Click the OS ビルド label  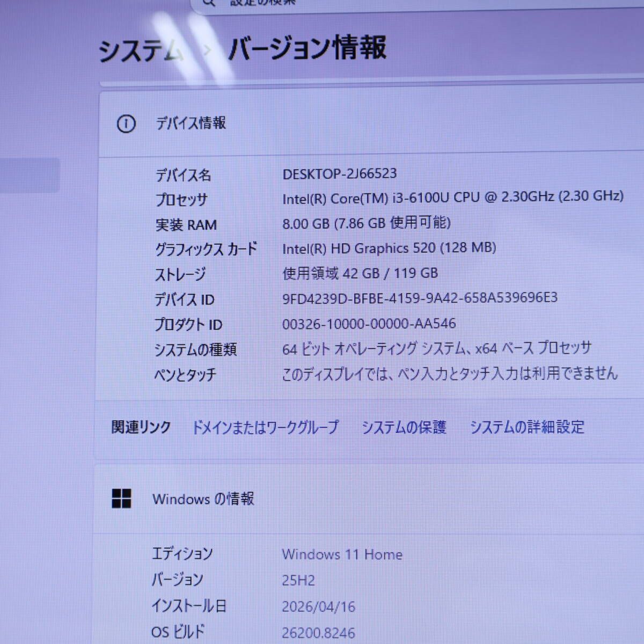point(178,632)
